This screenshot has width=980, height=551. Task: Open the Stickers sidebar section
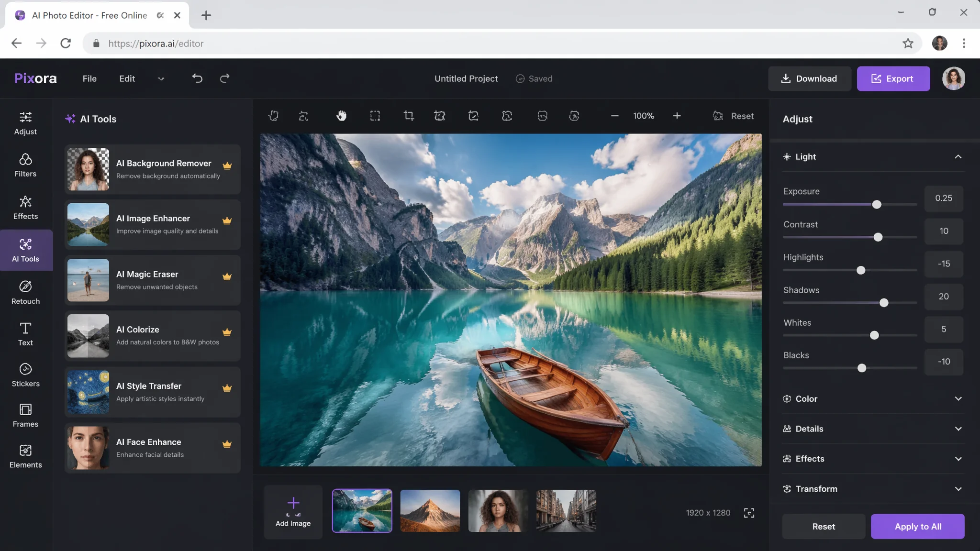coord(25,375)
